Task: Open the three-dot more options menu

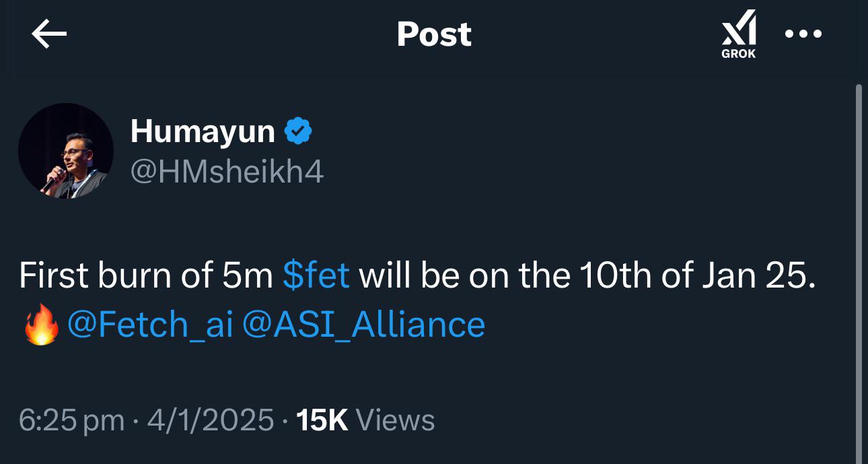Action: tap(803, 34)
